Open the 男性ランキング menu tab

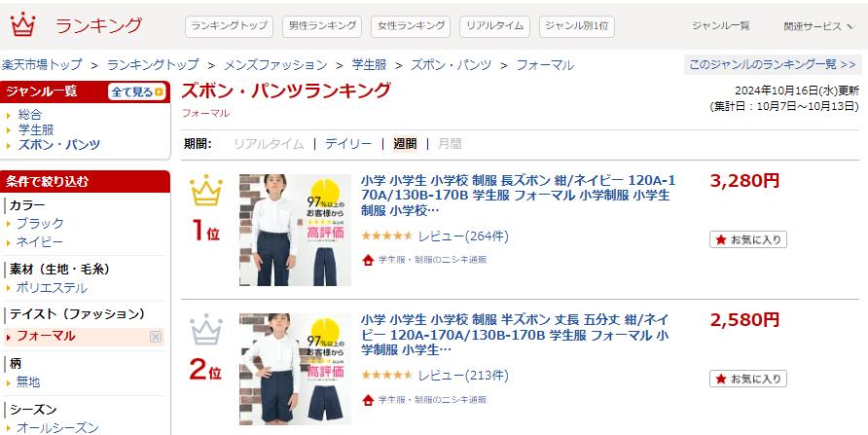(x=322, y=26)
